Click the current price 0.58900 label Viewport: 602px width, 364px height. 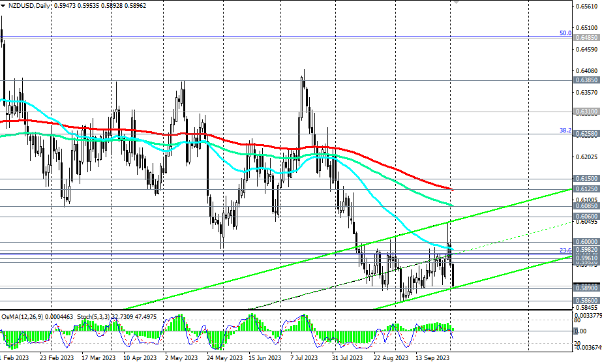(586, 288)
